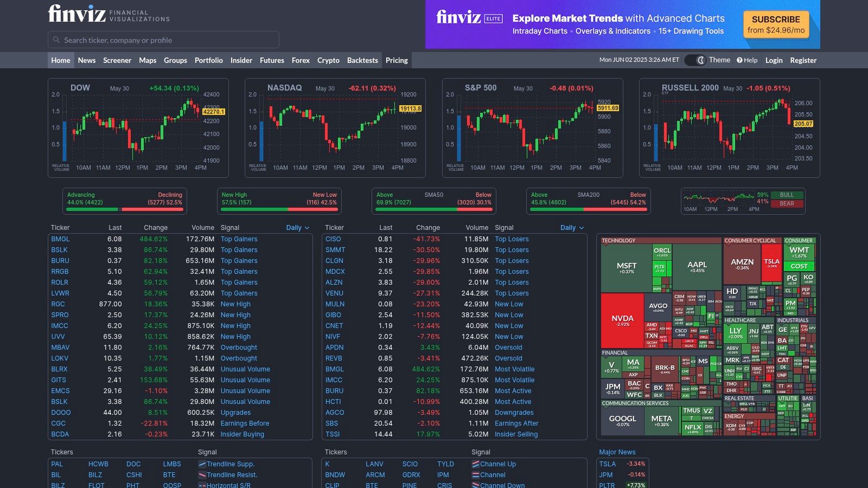868x488 pixels.
Task: Select the AAPL heatmap tile
Action: (697, 267)
